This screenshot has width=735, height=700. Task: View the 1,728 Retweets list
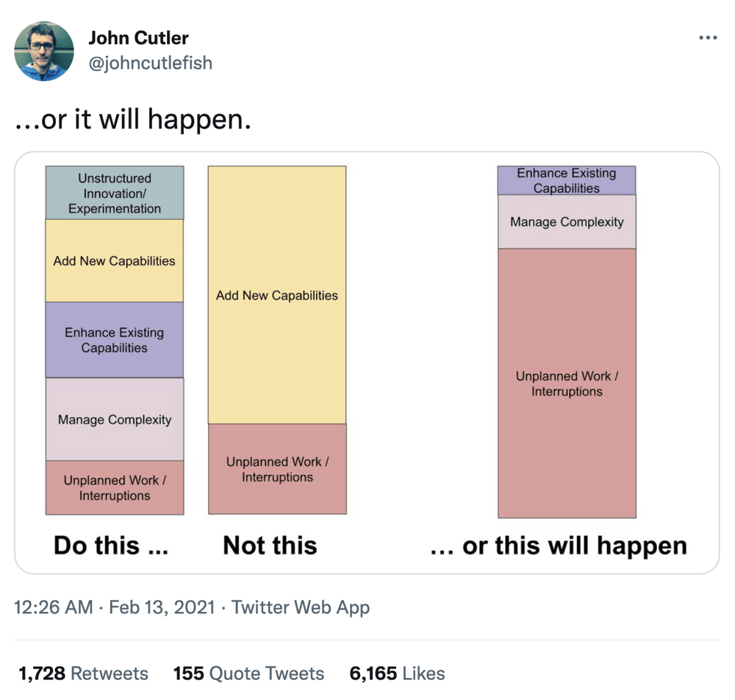point(84,673)
